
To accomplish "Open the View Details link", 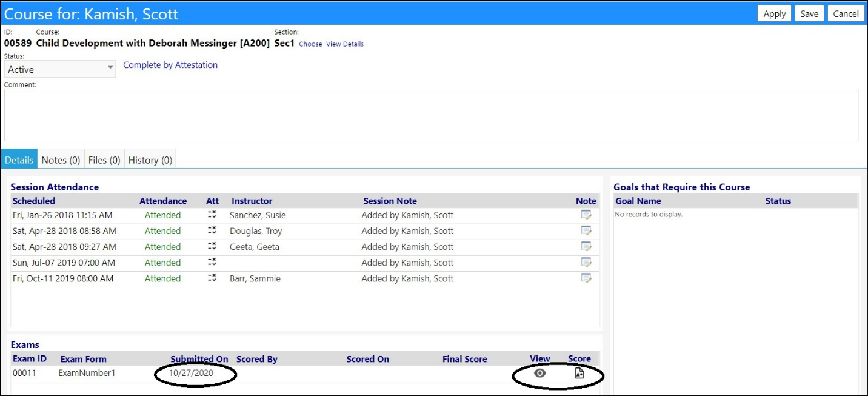I will pyautogui.click(x=345, y=44).
